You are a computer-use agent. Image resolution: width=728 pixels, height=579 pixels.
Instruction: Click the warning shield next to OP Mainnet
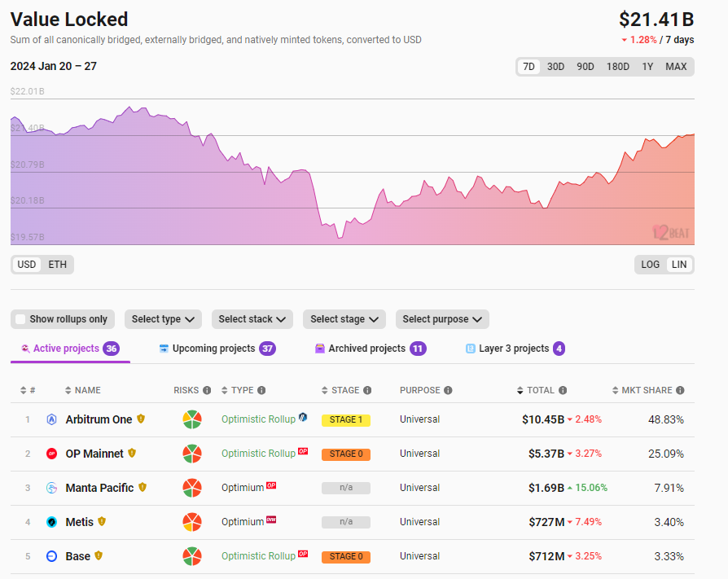pyautogui.click(x=132, y=454)
